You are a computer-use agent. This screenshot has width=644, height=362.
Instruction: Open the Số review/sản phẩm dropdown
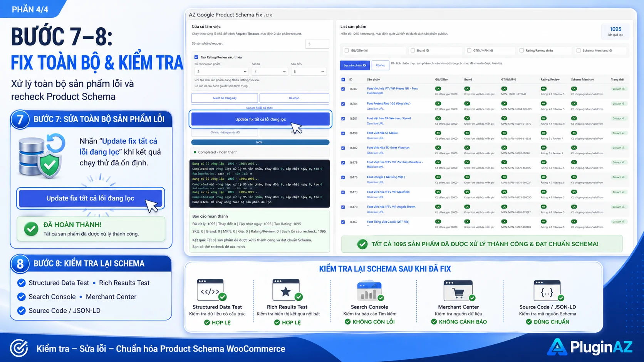pyautogui.click(x=221, y=72)
